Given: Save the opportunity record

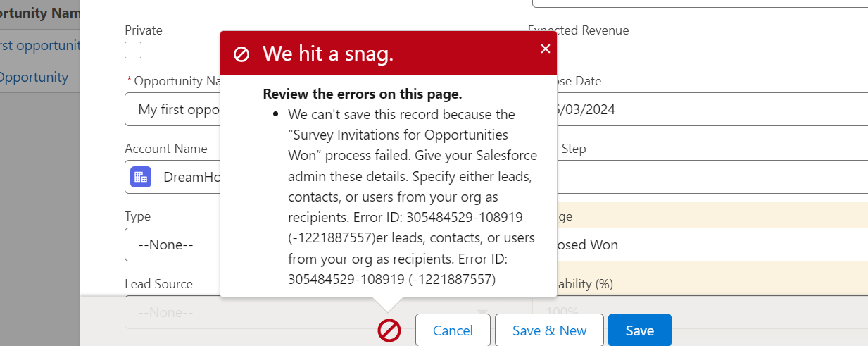Looking at the screenshot, I should 639,330.
